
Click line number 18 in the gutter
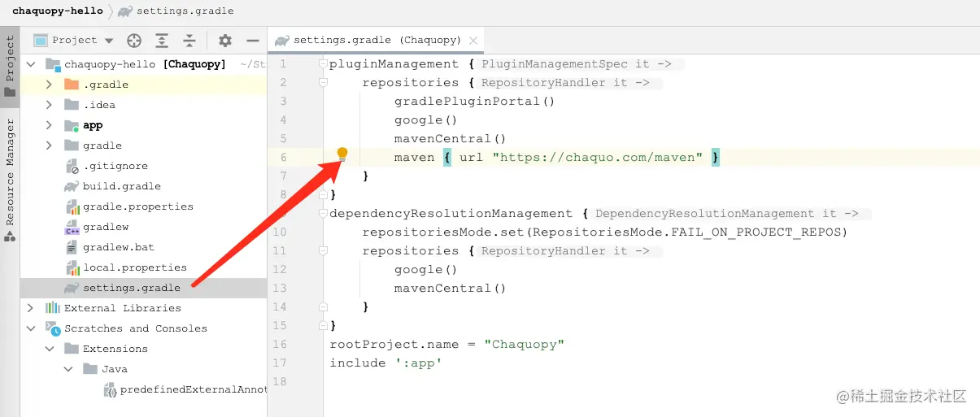tap(280, 381)
